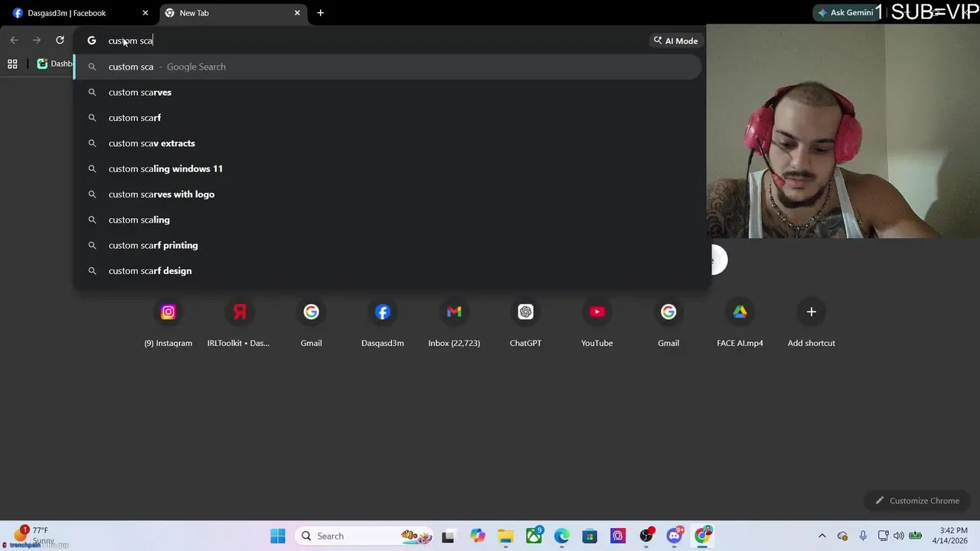Open volume control in system tray
Image resolution: width=980 pixels, height=551 pixels.
point(898,536)
